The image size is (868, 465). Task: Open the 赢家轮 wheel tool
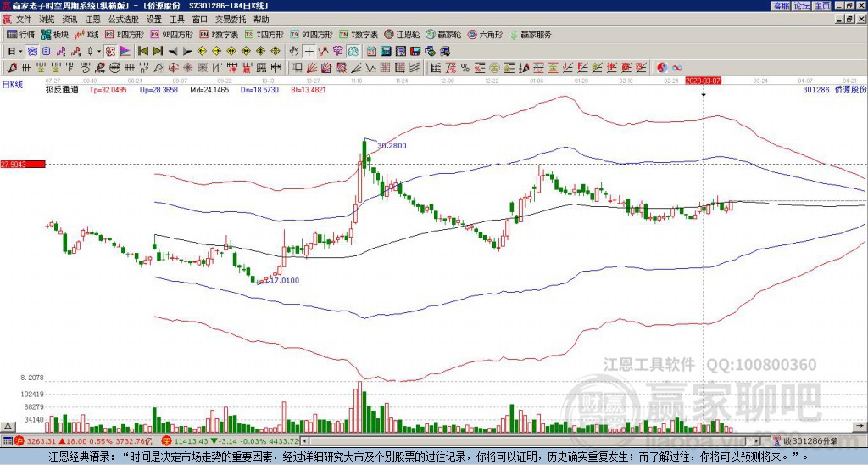pos(443,34)
